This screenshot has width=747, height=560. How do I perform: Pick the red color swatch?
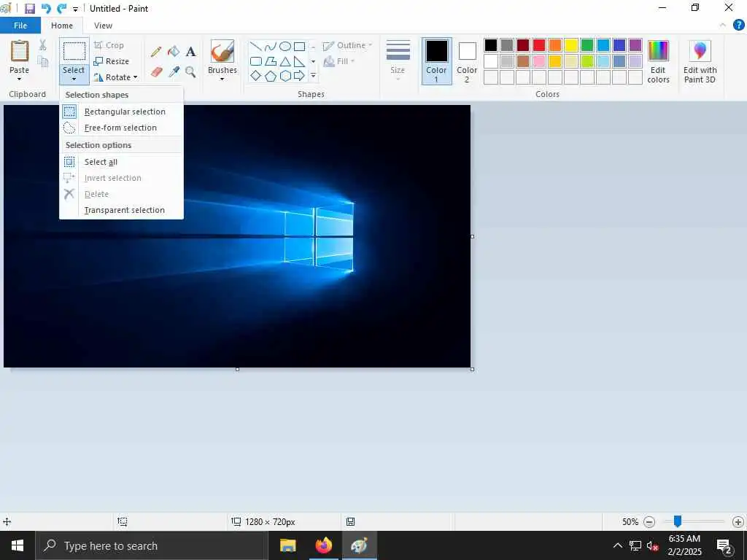point(539,45)
